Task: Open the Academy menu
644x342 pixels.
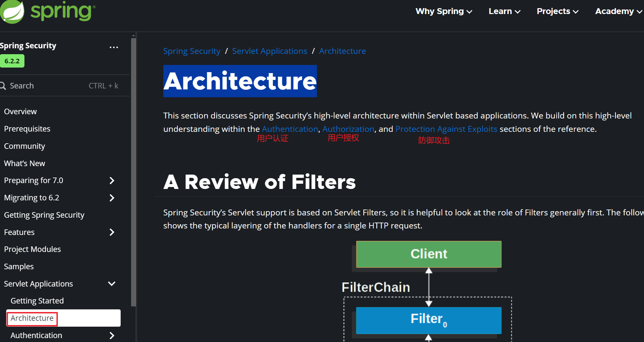Action: pos(619,11)
